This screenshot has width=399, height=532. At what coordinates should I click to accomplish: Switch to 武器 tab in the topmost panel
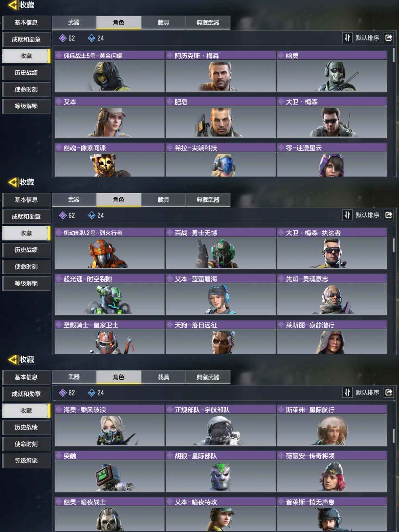(74, 22)
